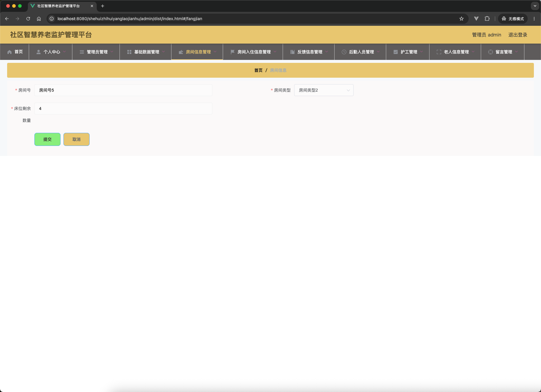Expand the 个人中心 menu arrow
This screenshot has height=392, width=541.
pyautogui.click(x=64, y=52)
